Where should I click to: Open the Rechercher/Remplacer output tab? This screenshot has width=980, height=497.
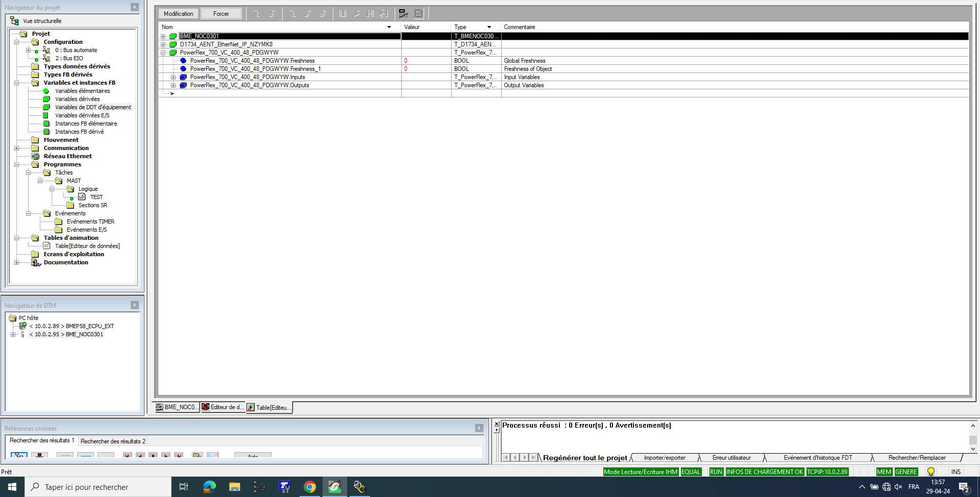point(917,458)
